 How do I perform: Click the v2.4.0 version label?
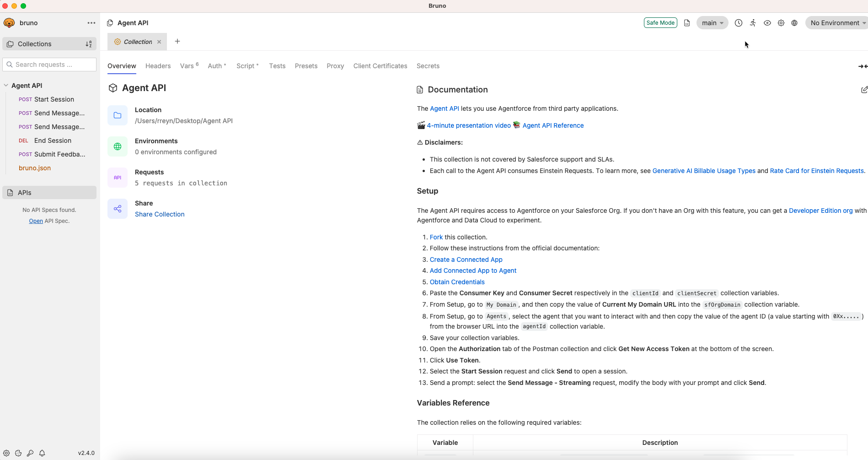86,453
